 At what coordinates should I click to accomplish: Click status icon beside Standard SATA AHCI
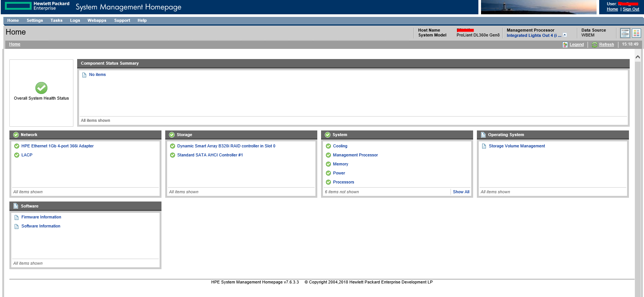coord(172,155)
